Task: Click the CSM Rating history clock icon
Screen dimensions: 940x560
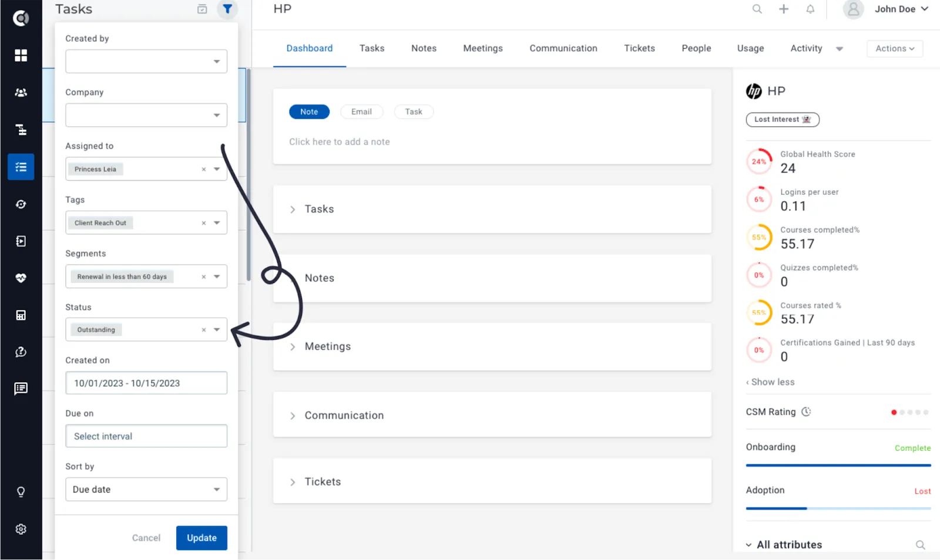Action: click(806, 411)
